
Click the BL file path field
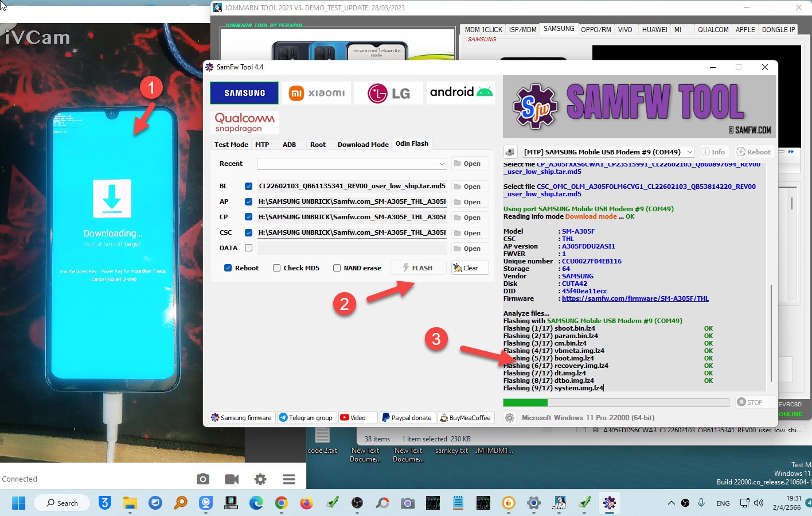[x=352, y=186]
